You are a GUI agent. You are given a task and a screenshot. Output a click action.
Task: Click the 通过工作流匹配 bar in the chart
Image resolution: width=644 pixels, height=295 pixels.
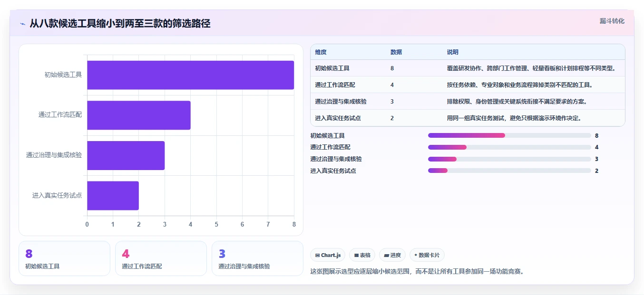coord(139,115)
